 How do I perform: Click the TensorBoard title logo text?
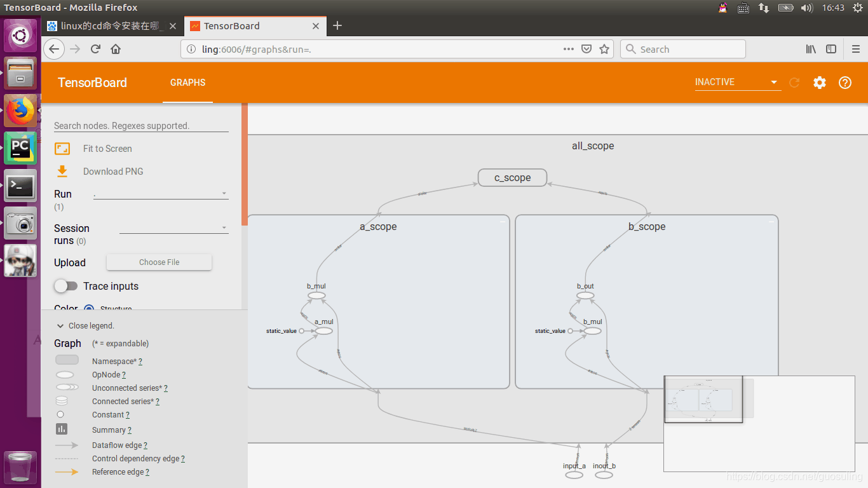[x=92, y=83]
